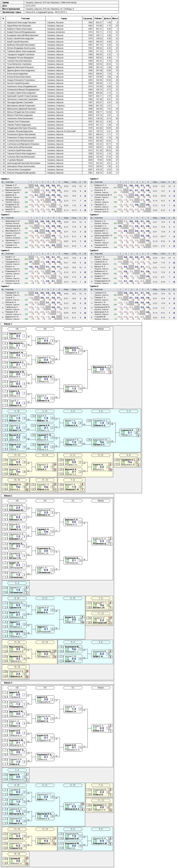Click the '3...16' round label in Финал-1

point(17,411)
